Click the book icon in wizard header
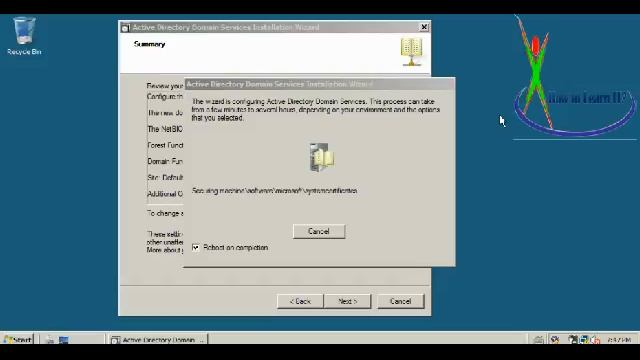 (411, 52)
